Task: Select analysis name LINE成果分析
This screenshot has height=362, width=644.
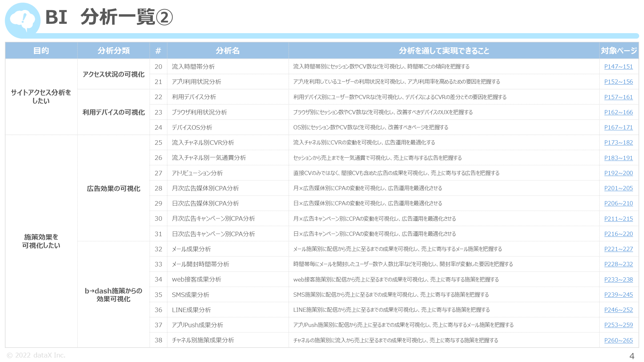Action: (x=191, y=310)
